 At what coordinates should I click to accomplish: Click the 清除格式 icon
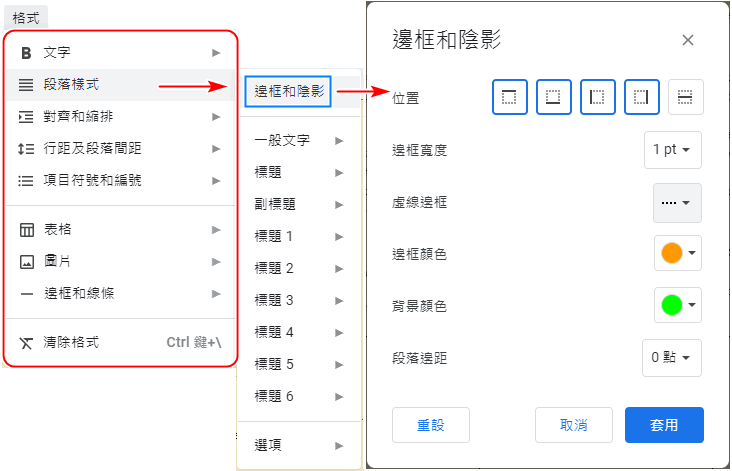coord(26,344)
